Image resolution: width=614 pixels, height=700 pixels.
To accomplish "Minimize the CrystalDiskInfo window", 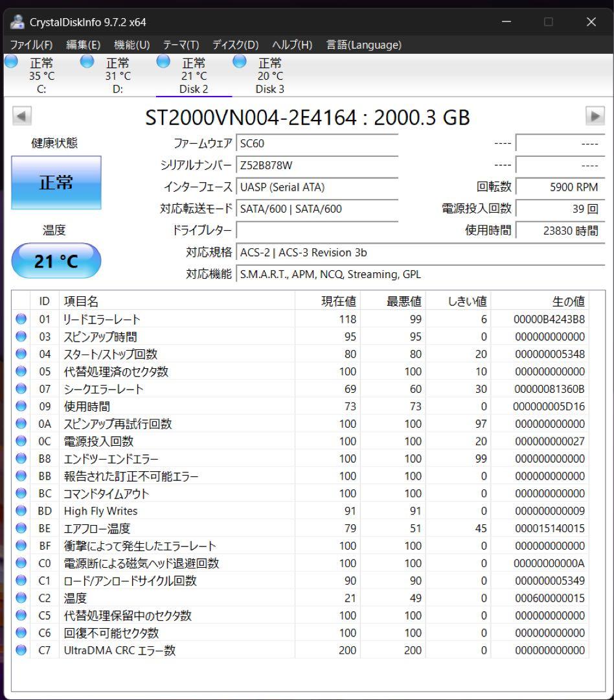I will pyautogui.click(x=506, y=21).
